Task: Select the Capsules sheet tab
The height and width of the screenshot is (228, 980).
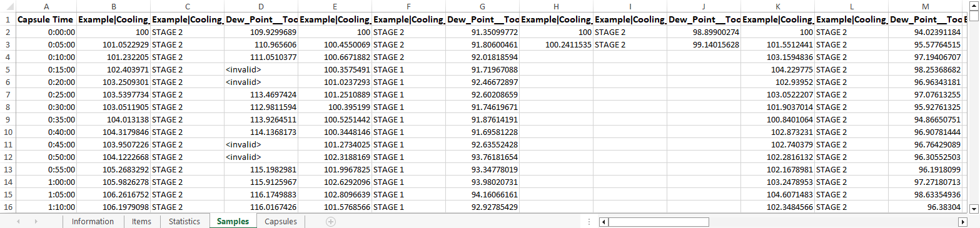Action: point(281,221)
